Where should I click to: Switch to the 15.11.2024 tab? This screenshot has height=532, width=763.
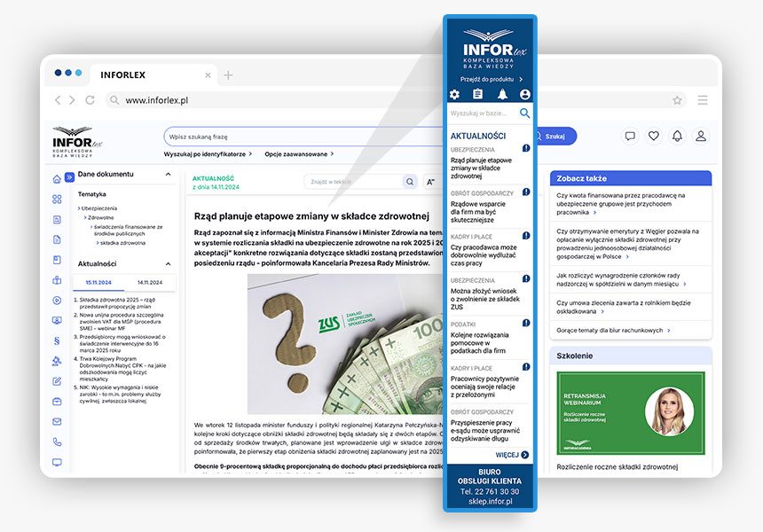98,283
